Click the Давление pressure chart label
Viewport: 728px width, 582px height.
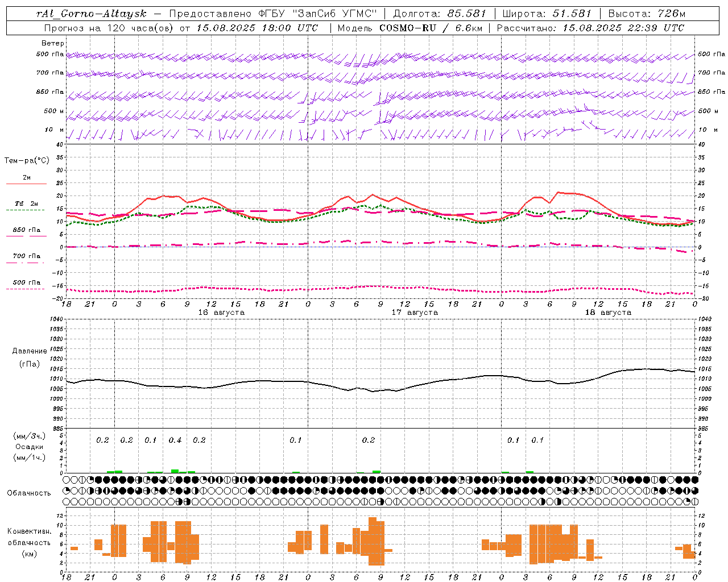30,351
